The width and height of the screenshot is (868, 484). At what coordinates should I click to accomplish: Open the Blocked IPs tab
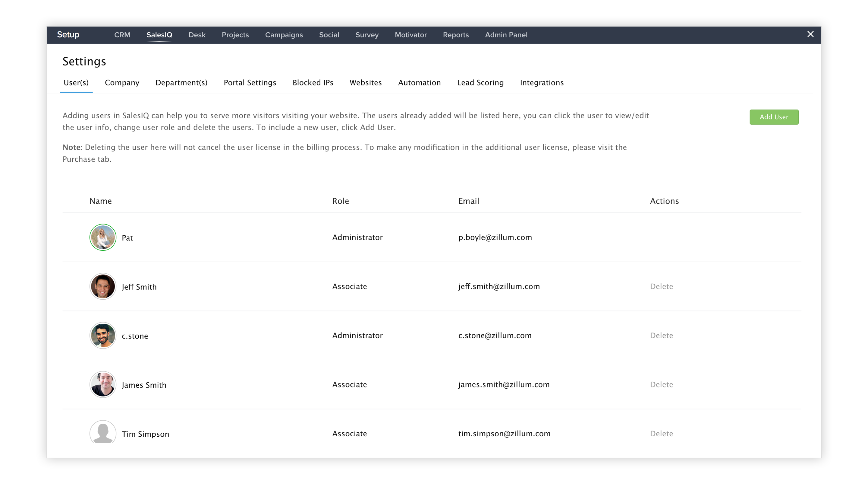coord(313,83)
